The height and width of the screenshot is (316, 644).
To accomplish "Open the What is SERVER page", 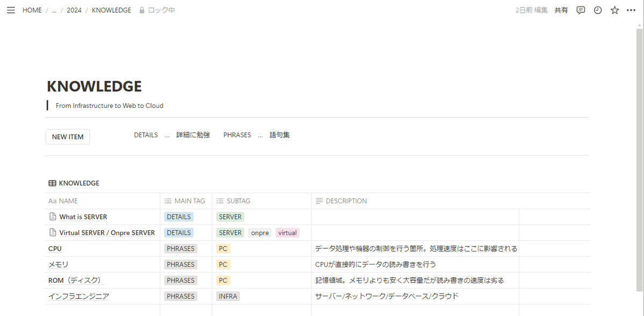I will pyautogui.click(x=83, y=217).
